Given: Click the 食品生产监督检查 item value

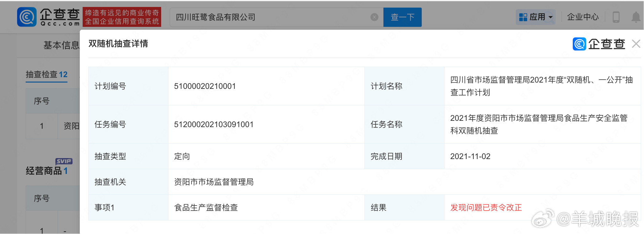Looking at the screenshot, I should 206,207.
